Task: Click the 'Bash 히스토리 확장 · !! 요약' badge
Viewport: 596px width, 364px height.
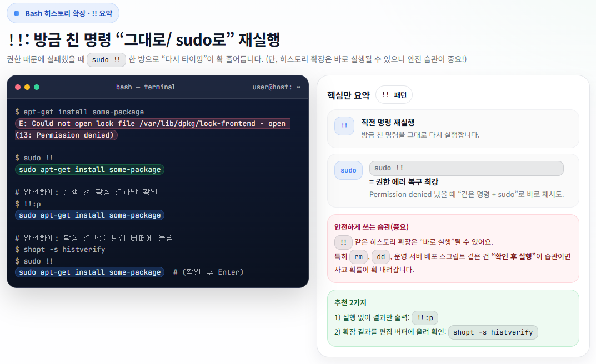Action: pyautogui.click(x=63, y=13)
